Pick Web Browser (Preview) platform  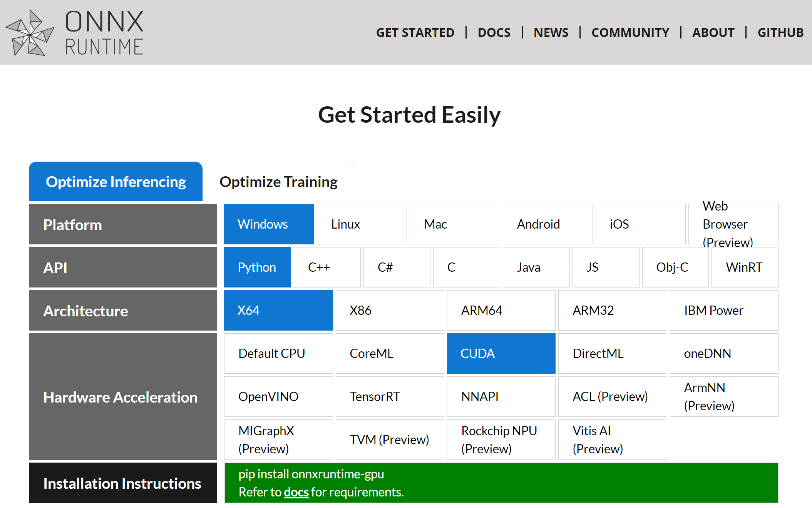[733, 224]
